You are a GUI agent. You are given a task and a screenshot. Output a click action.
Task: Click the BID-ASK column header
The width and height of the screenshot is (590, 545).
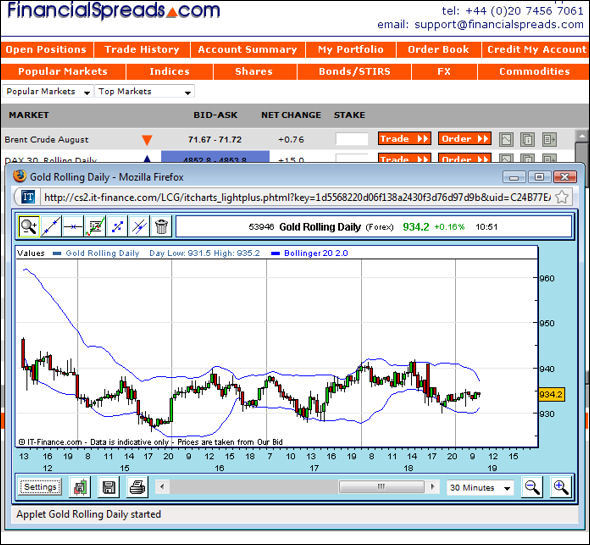(216, 115)
